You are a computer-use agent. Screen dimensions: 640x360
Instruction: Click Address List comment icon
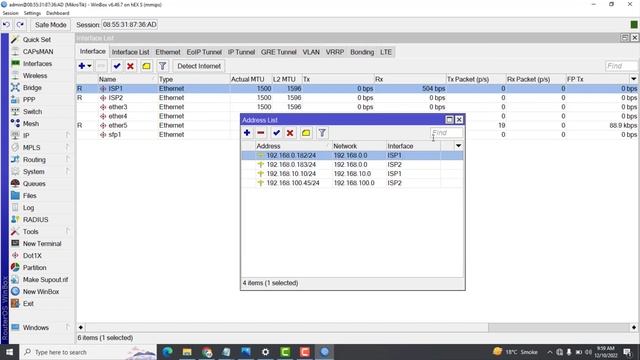306,133
